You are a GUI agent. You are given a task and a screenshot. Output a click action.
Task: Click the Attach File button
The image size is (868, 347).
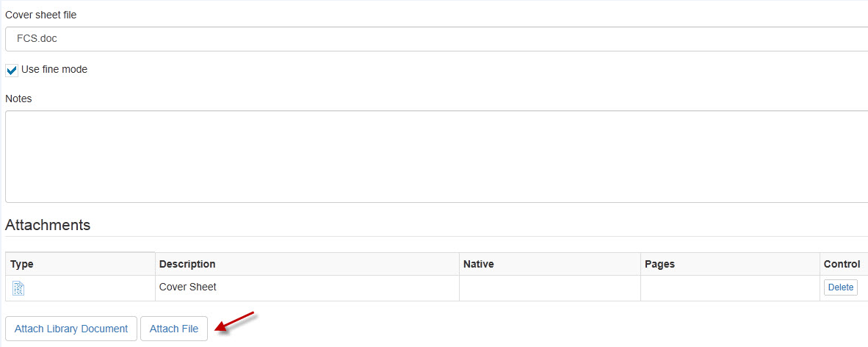click(x=174, y=329)
